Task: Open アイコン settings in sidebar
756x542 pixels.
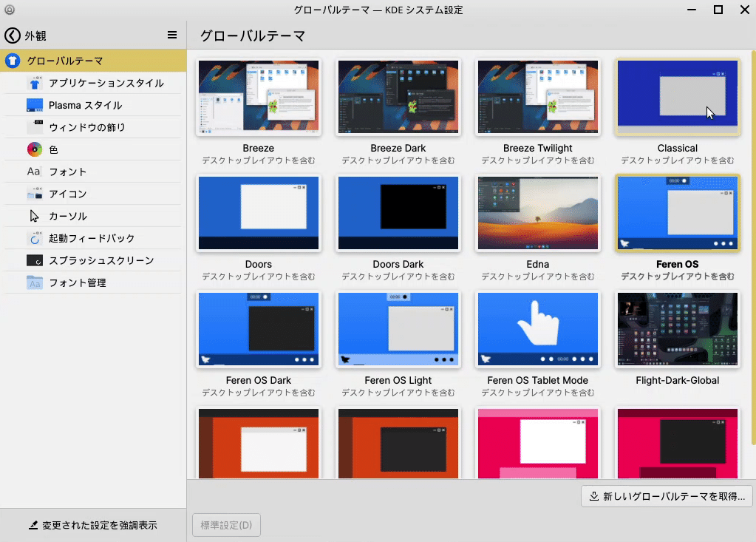Action: click(x=92, y=194)
